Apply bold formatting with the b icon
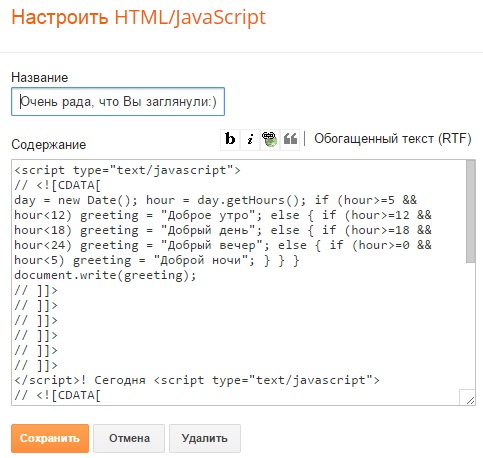483x458 pixels. click(230, 139)
